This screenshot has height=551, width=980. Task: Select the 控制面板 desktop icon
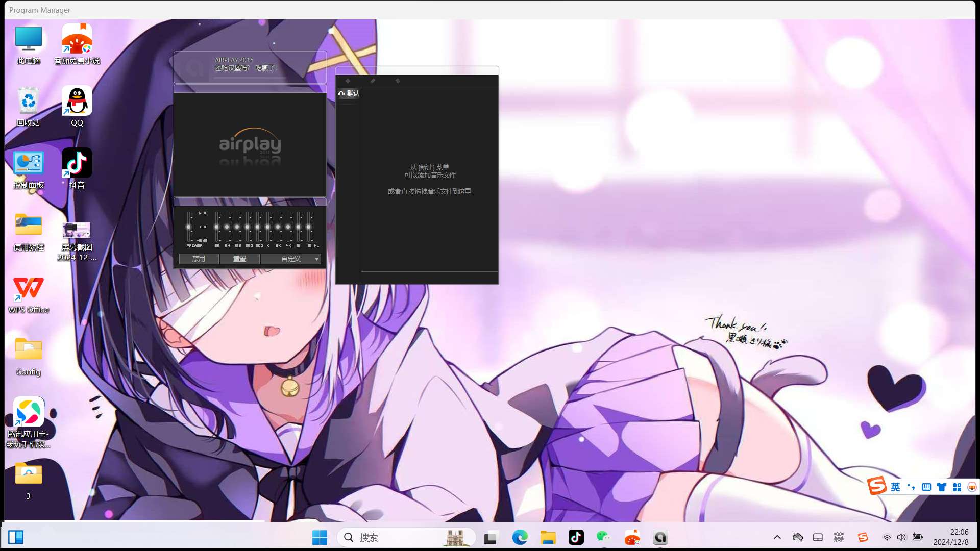point(29,169)
